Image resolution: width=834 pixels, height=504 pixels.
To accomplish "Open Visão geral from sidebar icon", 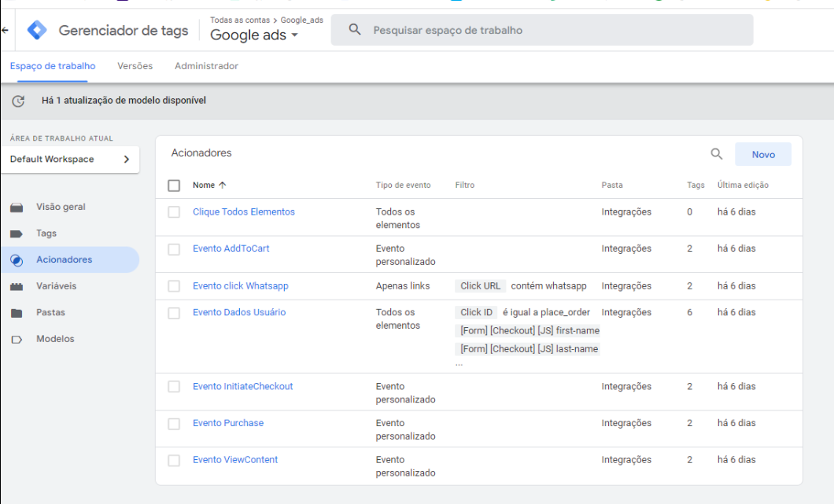I will point(17,208).
